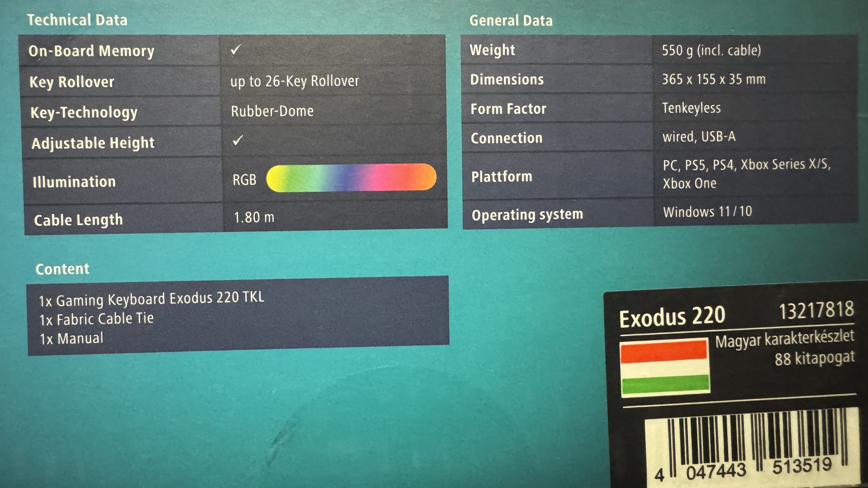Screen dimensions: 868x488
Task: Click the 1x Fabric Cable Tie line
Action: click(97, 319)
